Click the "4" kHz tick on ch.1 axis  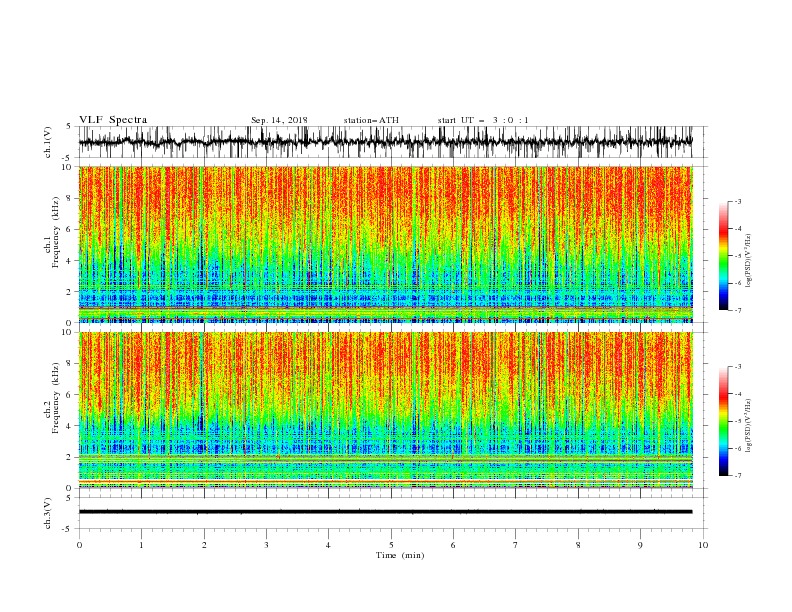click(70, 261)
